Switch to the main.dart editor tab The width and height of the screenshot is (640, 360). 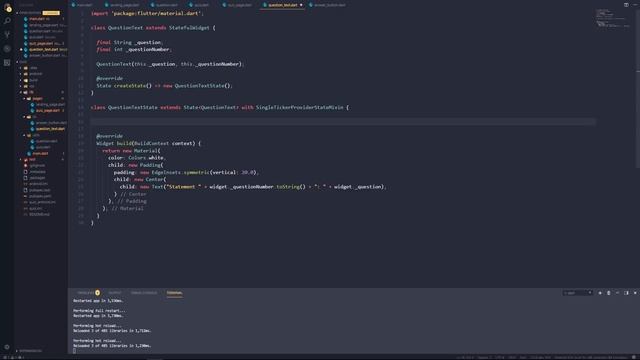click(84, 5)
